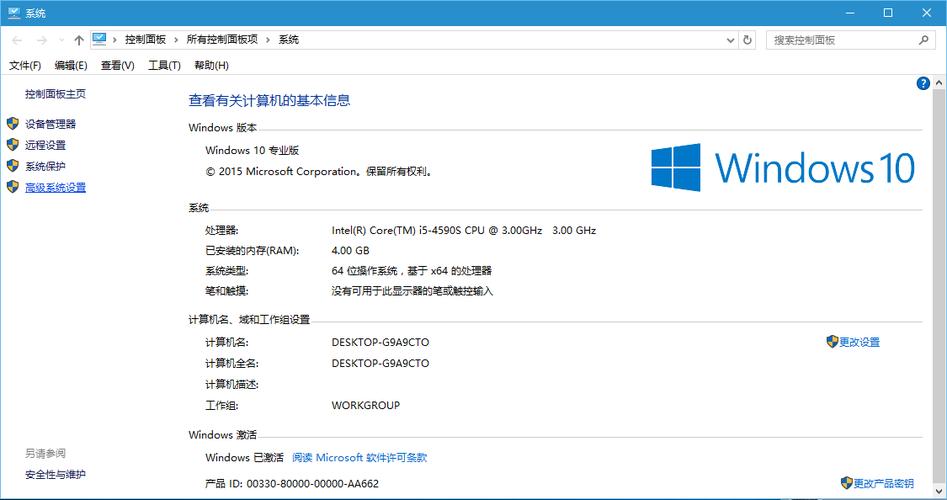
Task: Go forward with the forward arrow
Action: (x=42, y=40)
